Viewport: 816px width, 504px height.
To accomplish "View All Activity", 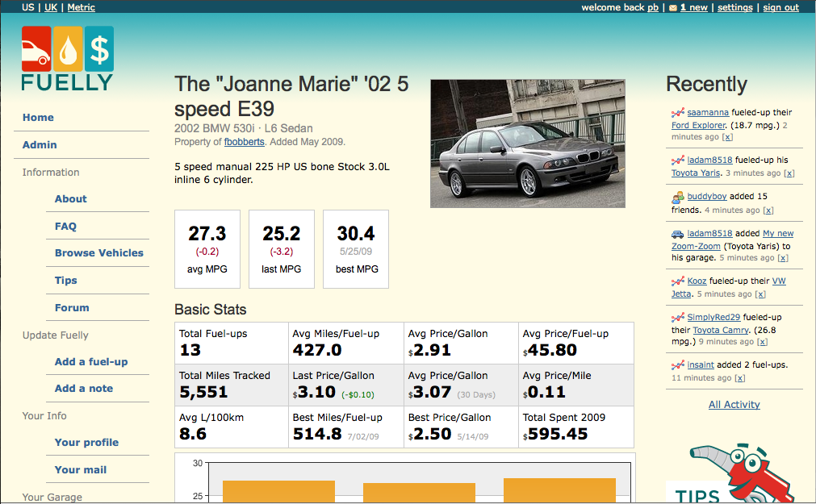I will coord(734,405).
